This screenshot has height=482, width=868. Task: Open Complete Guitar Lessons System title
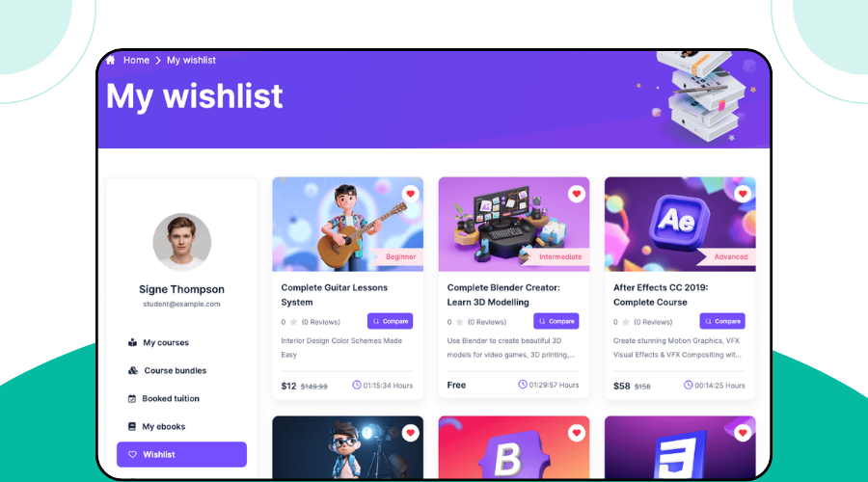[335, 295]
